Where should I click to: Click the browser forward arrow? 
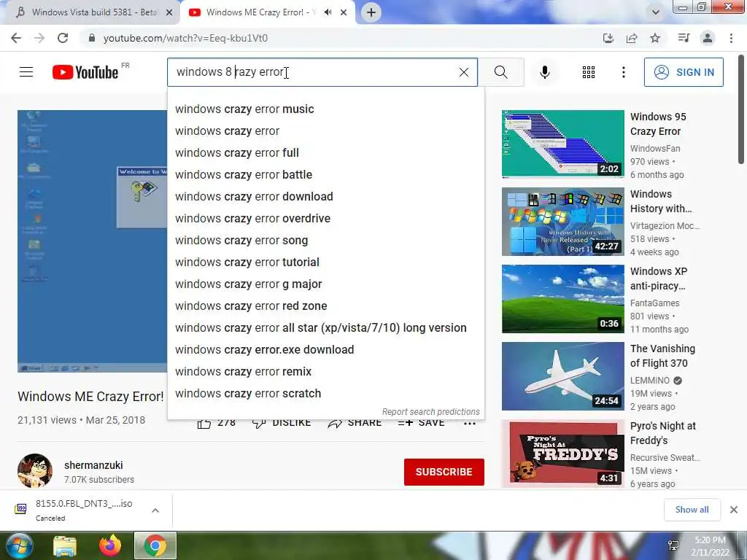39,38
